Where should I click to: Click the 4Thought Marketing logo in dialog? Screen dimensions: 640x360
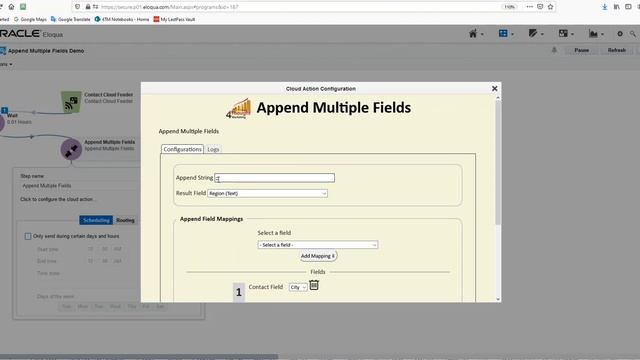[x=238, y=109]
